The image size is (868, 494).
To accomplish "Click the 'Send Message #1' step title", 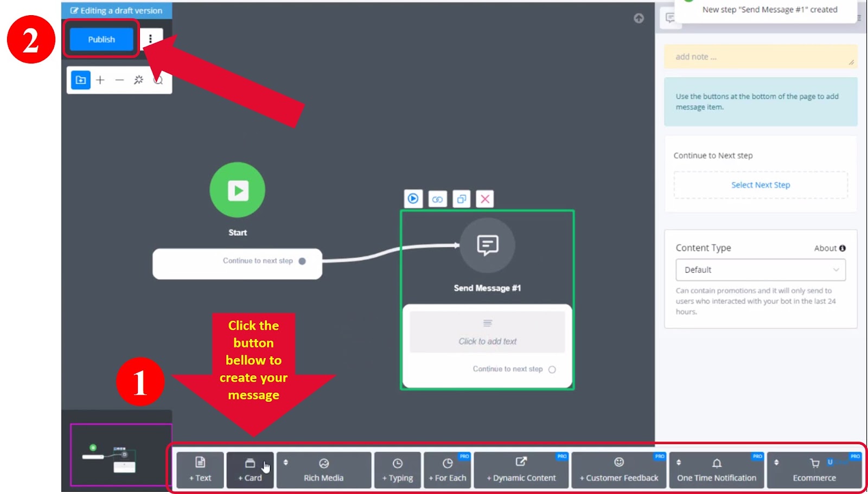I will [487, 288].
